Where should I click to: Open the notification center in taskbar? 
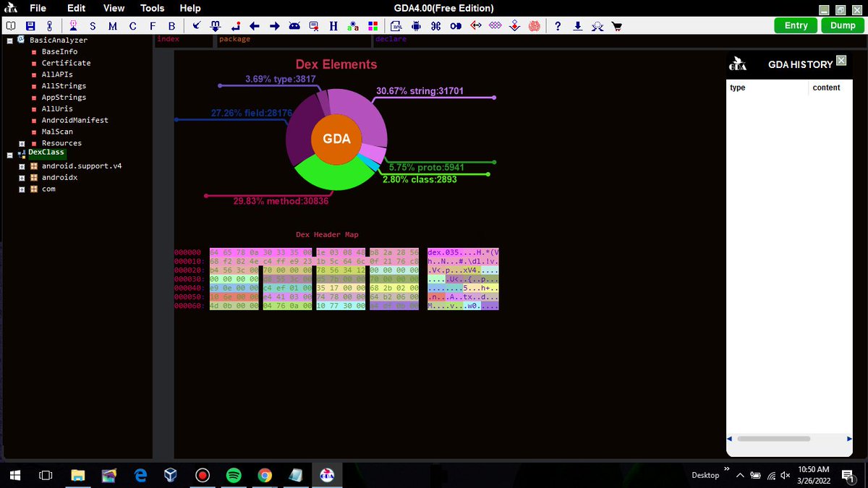coord(848,475)
